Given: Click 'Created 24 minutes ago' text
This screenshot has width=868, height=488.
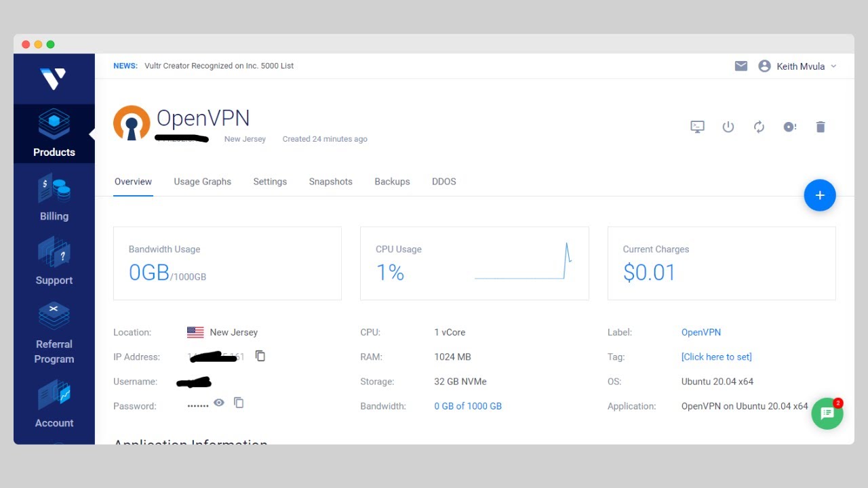Looking at the screenshot, I should point(325,139).
